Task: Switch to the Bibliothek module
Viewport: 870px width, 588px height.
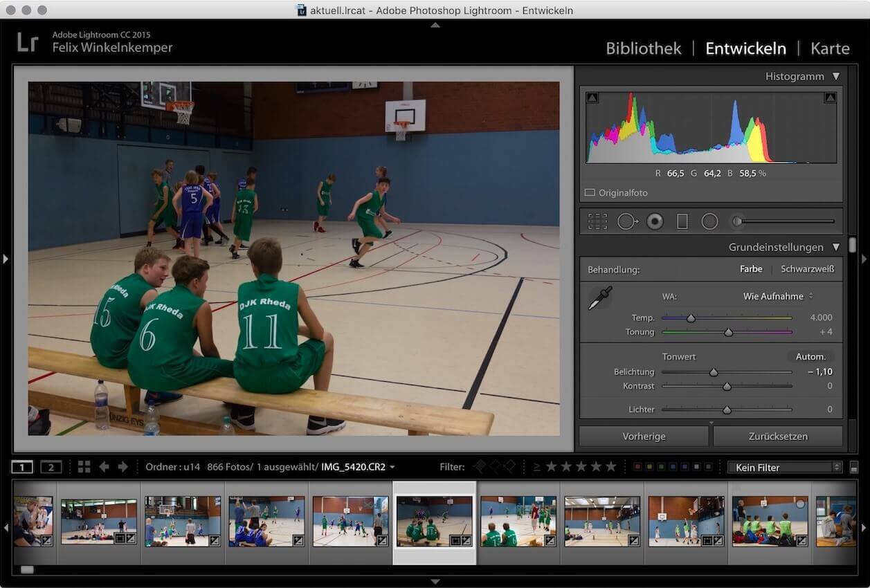Action: [643, 48]
